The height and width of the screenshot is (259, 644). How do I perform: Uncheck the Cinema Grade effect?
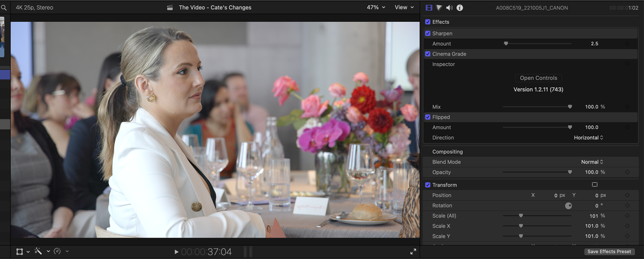click(428, 54)
